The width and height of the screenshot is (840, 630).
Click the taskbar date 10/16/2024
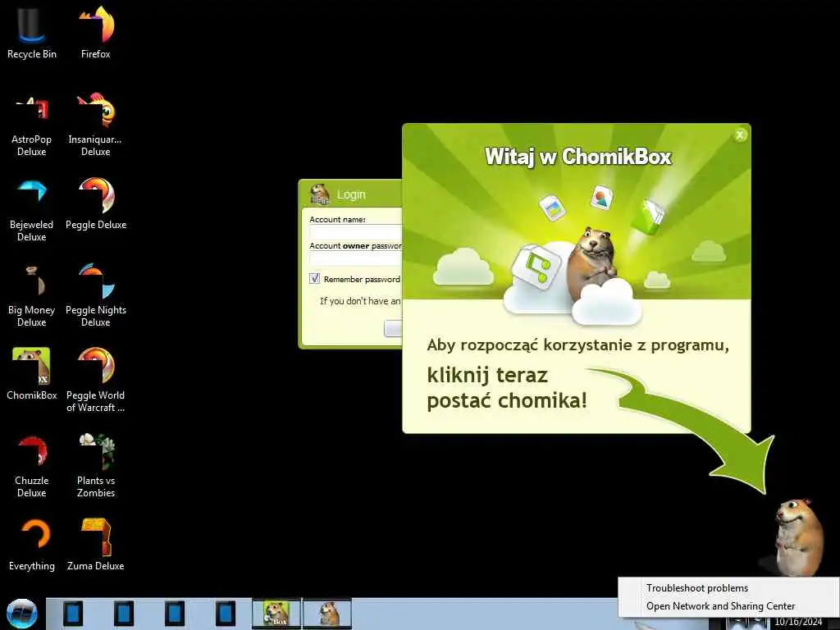click(798, 622)
